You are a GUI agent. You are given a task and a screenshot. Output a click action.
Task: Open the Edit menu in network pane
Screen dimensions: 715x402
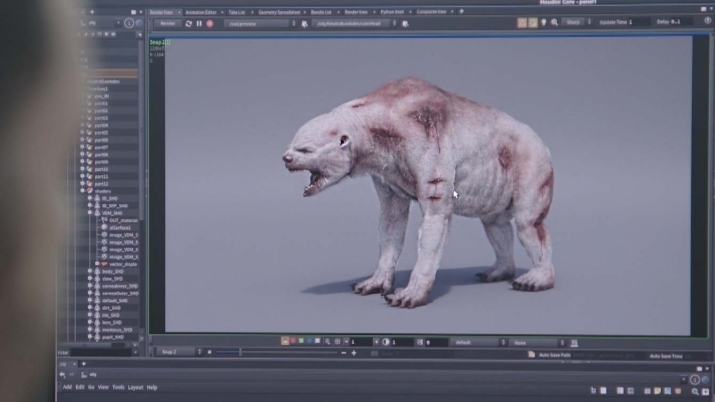pos(79,387)
